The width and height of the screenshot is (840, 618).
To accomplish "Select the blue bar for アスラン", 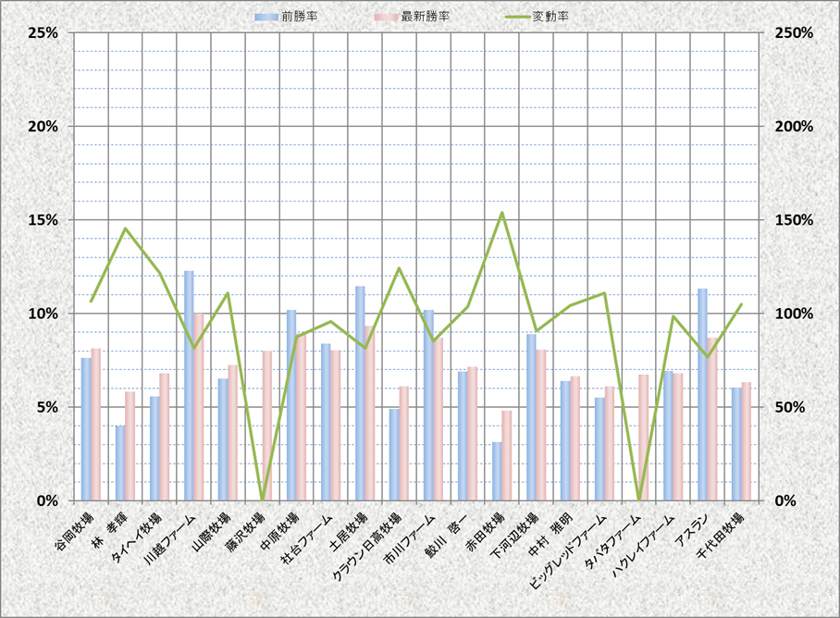I will (702, 395).
